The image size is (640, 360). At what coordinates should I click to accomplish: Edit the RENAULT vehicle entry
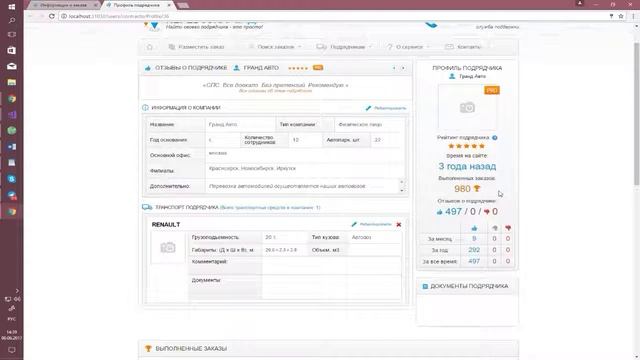pyautogui.click(x=371, y=224)
